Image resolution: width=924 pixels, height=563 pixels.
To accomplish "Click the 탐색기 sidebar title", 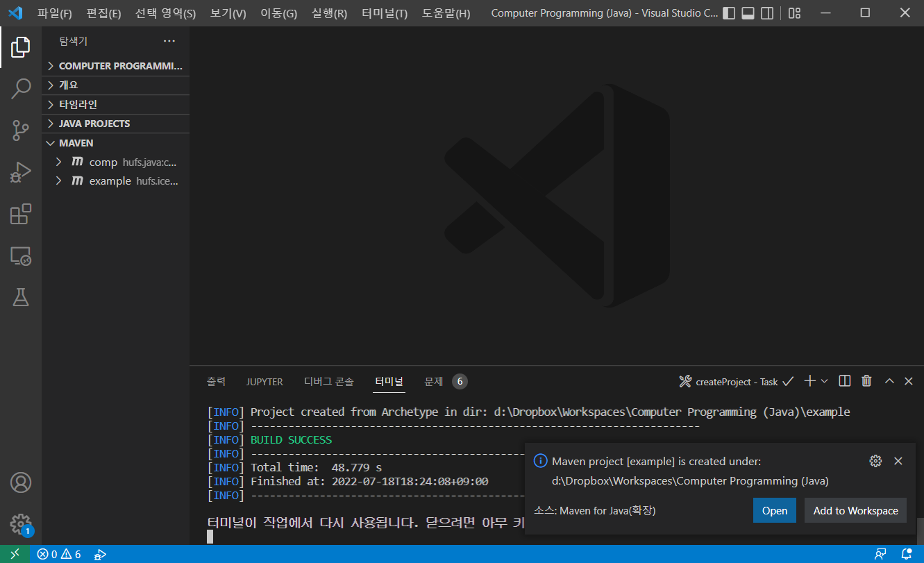I will tap(73, 42).
